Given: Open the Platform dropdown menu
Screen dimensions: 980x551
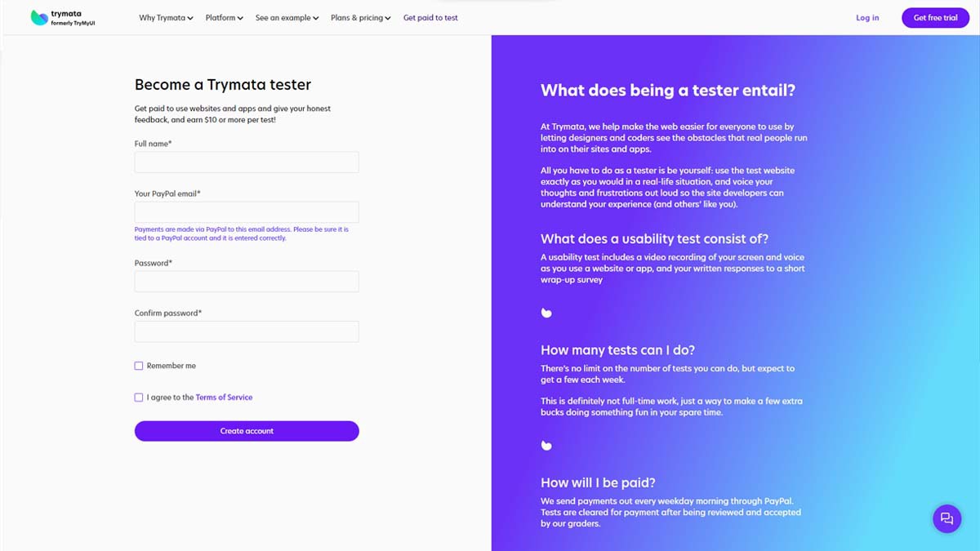Looking at the screenshot, I should pos(224,18).
